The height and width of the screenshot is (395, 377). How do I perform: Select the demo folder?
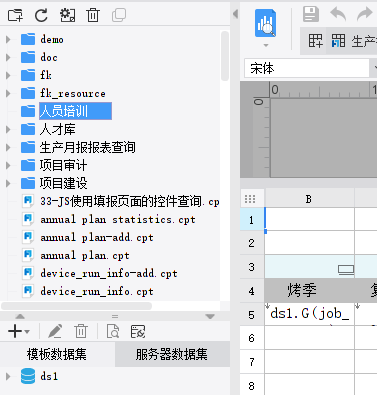(x=52, y=39)
